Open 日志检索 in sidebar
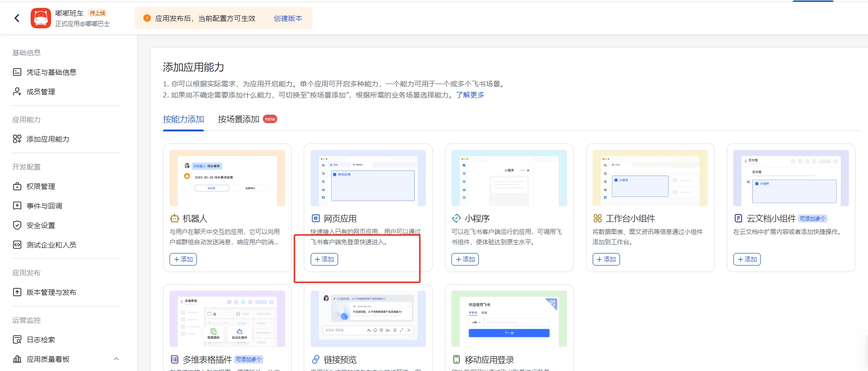The width and height of the screenshot is (868, 371). 41,339
